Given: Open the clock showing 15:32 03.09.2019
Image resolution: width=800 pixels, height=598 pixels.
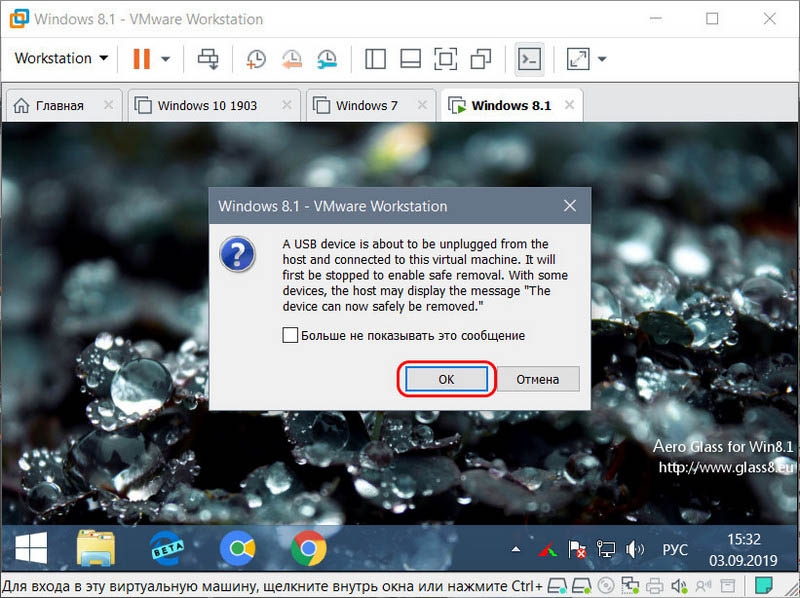Looking at the screenshot, I should click(x=743, y=550).
